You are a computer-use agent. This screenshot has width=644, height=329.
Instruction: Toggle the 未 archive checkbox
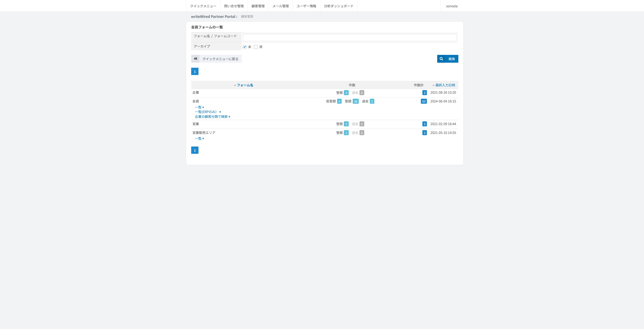pyautogui.click(x=245, y=47)
